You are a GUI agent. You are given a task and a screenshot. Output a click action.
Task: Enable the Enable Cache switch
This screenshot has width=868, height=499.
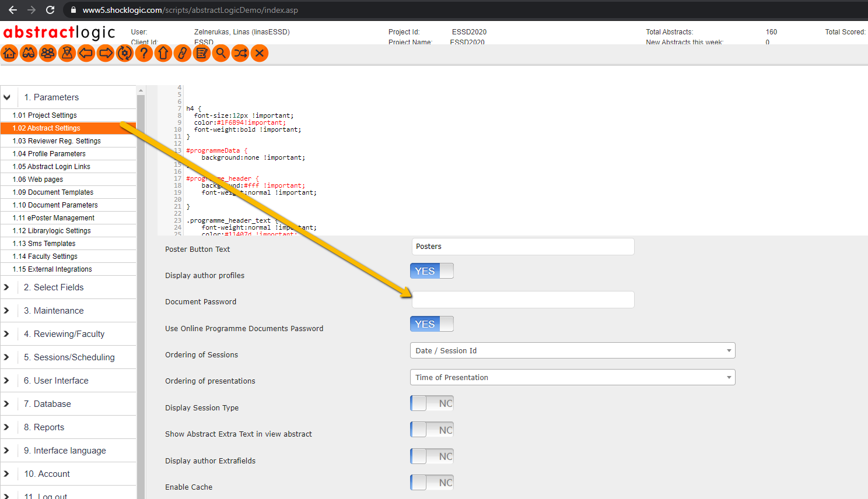tap(432, 483)
